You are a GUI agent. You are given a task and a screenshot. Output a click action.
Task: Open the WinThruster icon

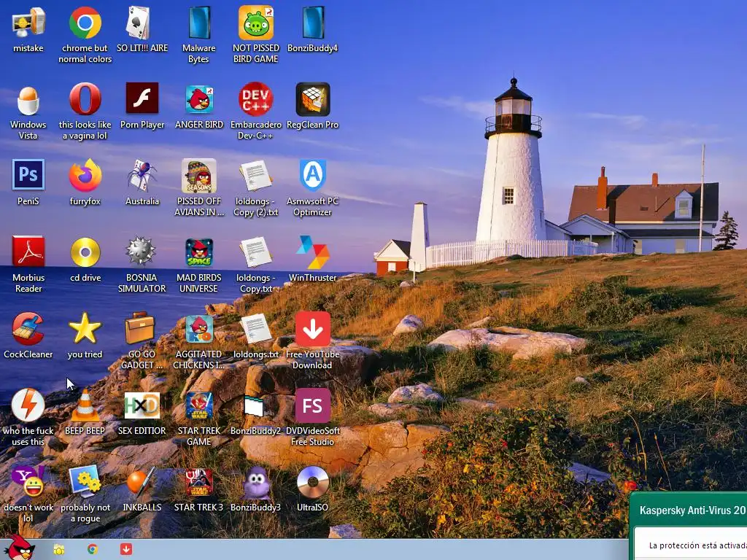pyautogui.click(x=312, y=252)
